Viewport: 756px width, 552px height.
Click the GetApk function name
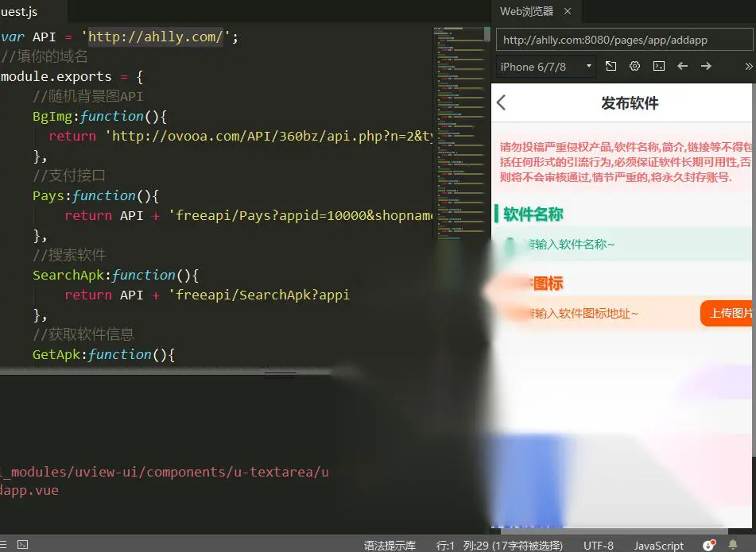point(56,354)
